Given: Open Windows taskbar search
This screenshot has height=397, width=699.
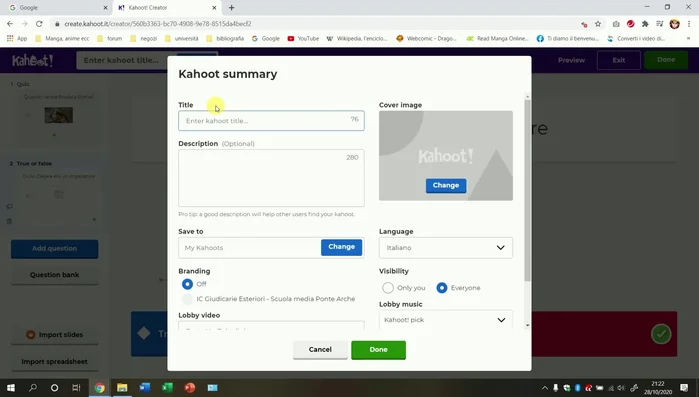Looking at the screenshot, I should (33, 388).
